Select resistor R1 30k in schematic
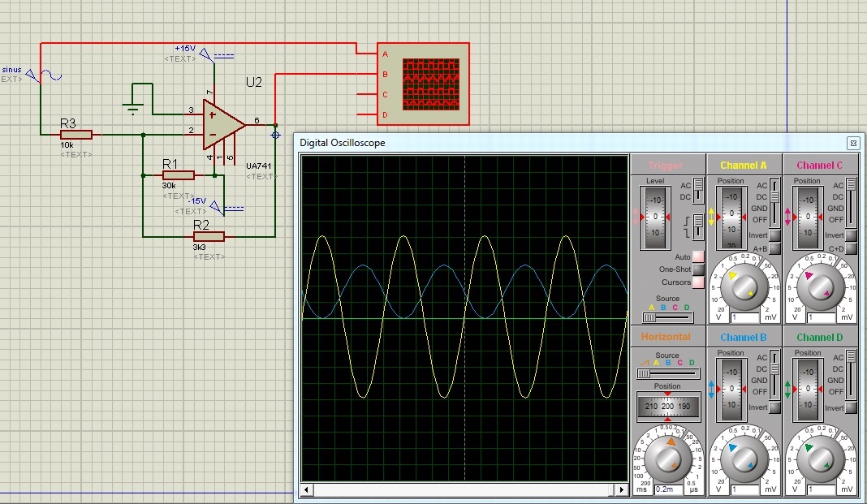867x504 pixels. point(178,175)
